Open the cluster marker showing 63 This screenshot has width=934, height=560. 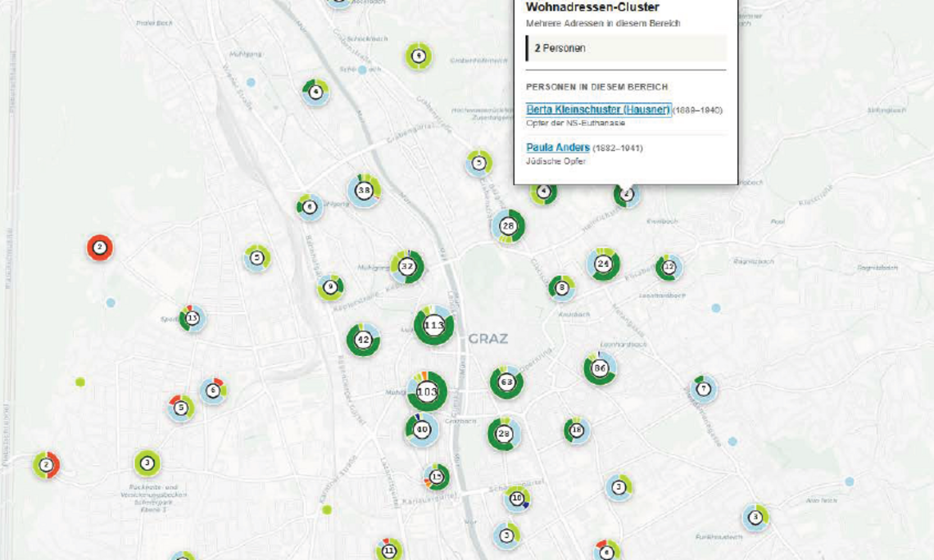point(507,382)
